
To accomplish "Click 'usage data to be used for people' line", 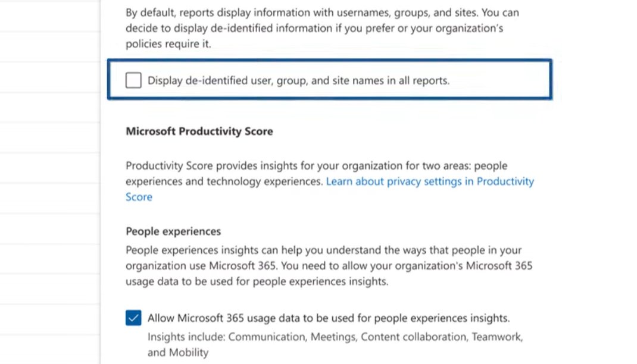I will click(257, 281).
